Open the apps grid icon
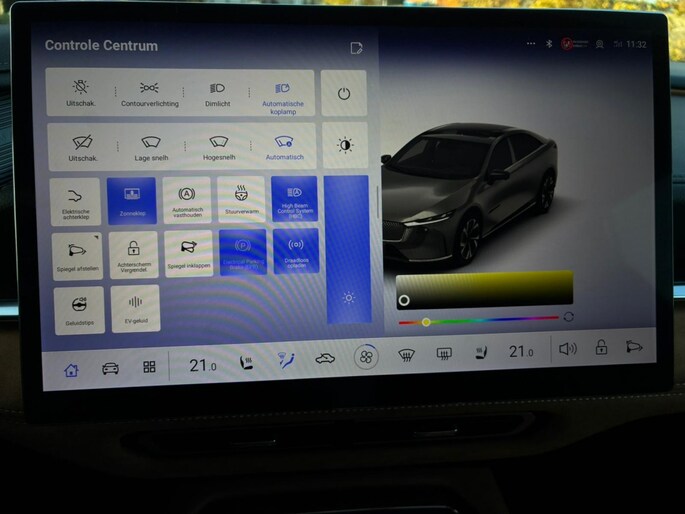The image size is (685, 514). (x=149, y=367)
